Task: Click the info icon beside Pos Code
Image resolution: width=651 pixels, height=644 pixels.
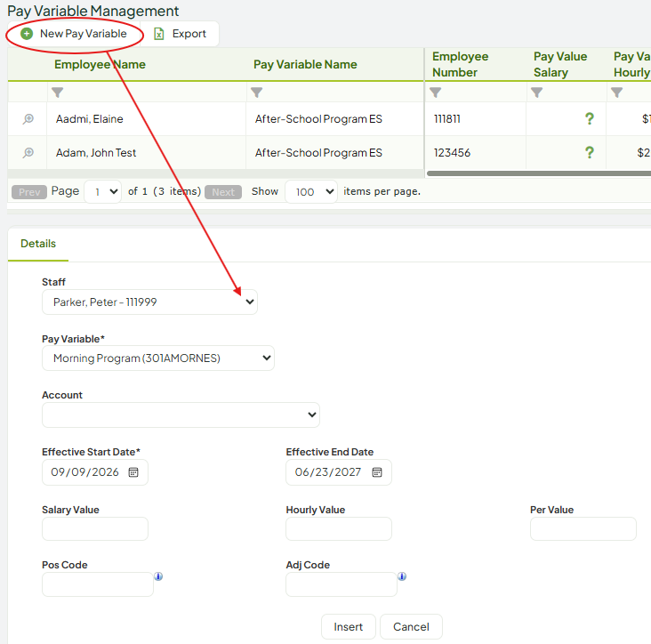Action: pyautogui.click(x=158, y=576)
